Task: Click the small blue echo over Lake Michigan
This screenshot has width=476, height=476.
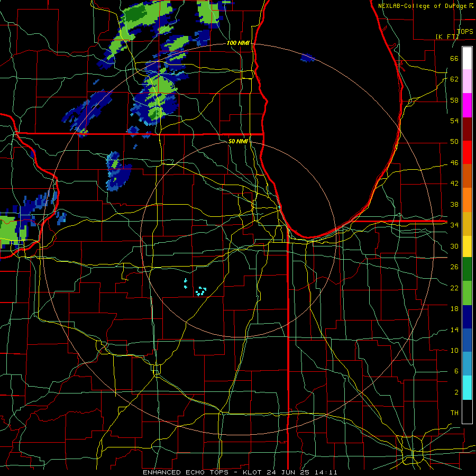Action: (x=308, y=57)
